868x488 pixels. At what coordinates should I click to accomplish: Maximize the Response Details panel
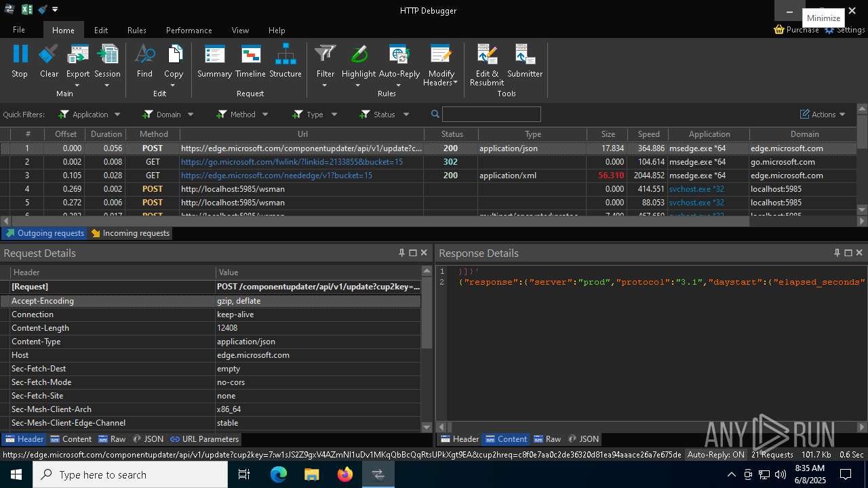[848, 253]
